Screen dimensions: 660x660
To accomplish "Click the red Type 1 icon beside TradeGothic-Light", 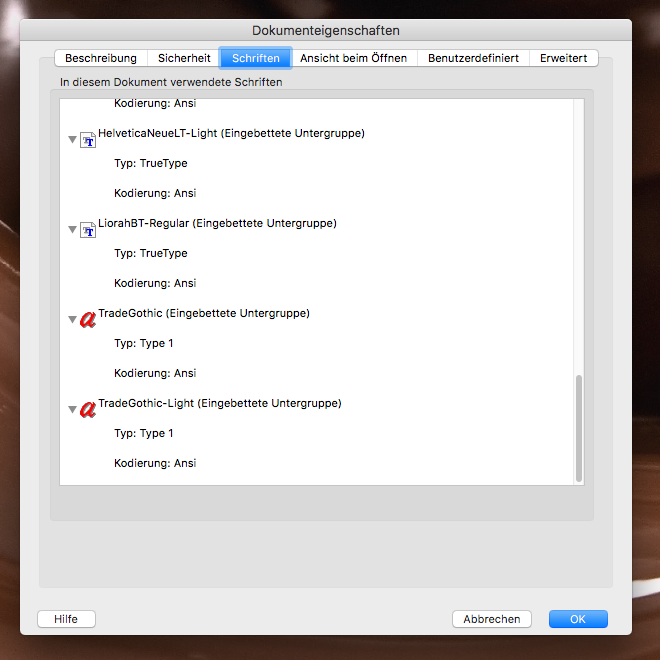I will click(88, 410).
